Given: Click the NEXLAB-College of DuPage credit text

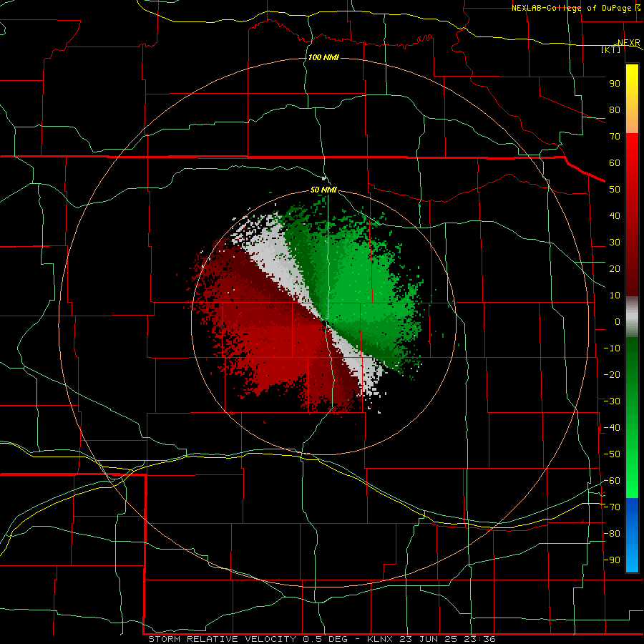Looking at the screenshot, I should coord(575,8).
